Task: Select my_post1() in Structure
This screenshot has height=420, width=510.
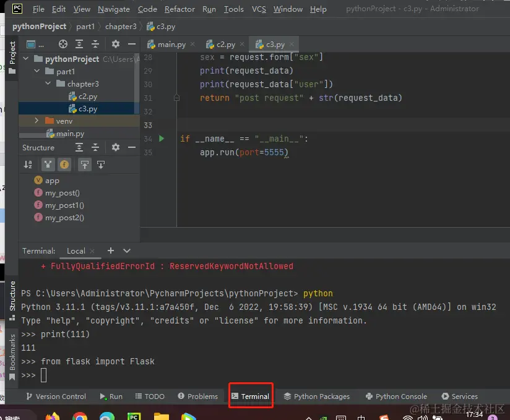Action: [x=59, y=205]
